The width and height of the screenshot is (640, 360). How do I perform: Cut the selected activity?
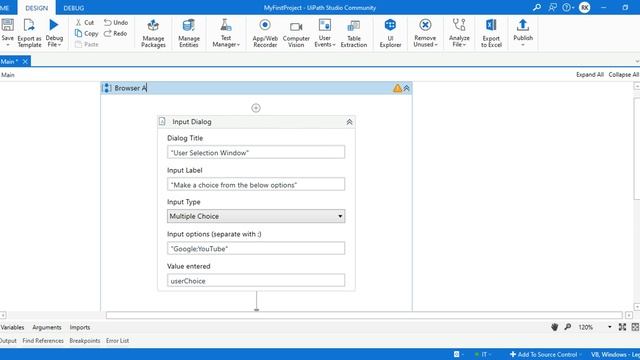point(84,22)
